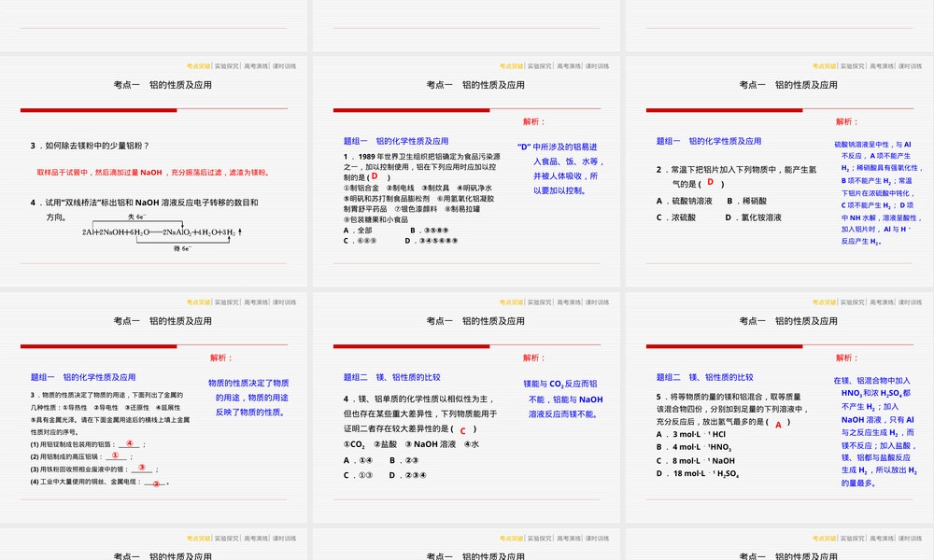The height and width of the screenshot is (560, 934).
Task: Open the slide about aluminum sheet producing hydrogen
Action: 780,172
